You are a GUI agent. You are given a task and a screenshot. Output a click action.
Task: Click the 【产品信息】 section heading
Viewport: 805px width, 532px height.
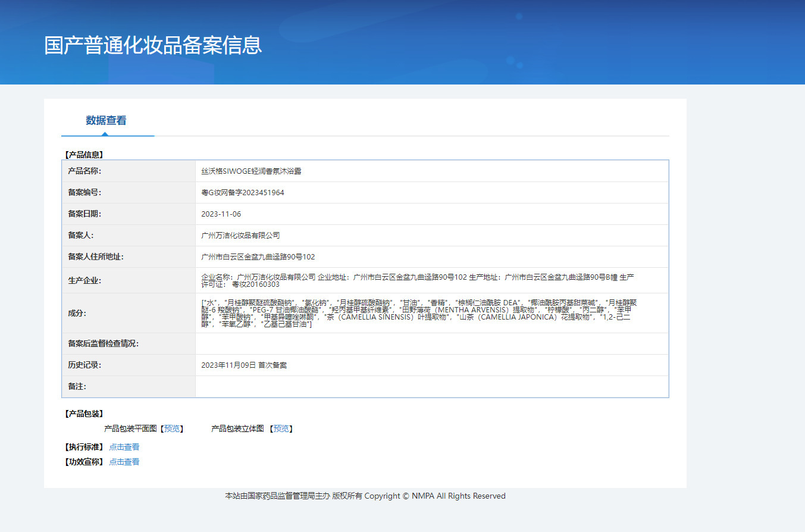83,155
